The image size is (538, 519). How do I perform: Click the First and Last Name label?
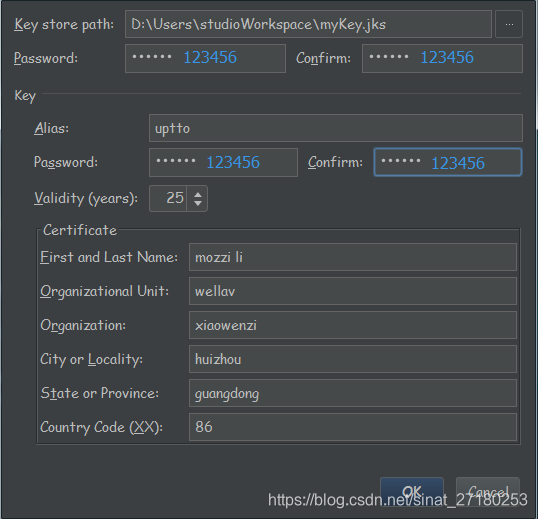109,257
